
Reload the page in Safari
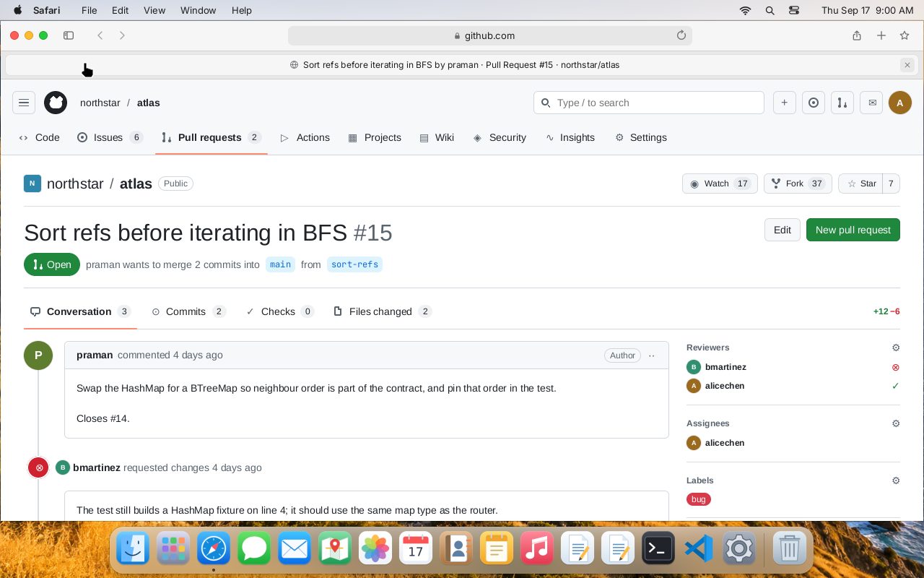point(681,35)
